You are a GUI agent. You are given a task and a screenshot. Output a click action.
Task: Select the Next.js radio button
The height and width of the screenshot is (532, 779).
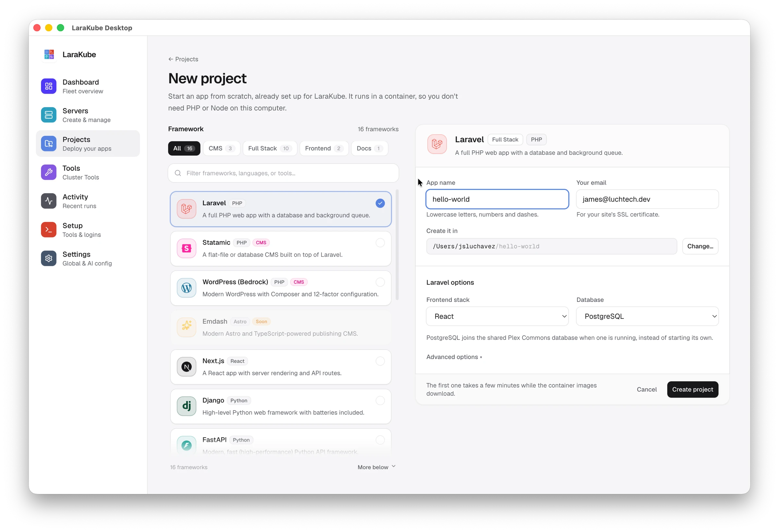coord(380,361)
